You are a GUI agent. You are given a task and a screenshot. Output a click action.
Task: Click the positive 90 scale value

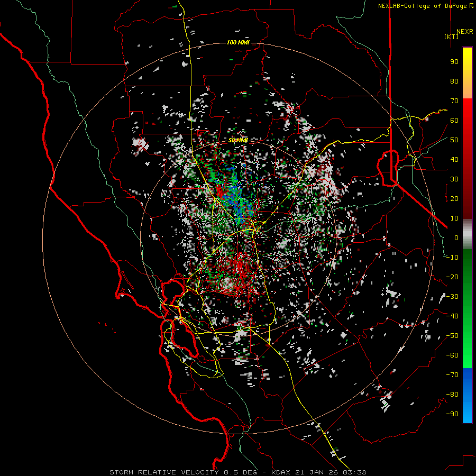point(454,62)
